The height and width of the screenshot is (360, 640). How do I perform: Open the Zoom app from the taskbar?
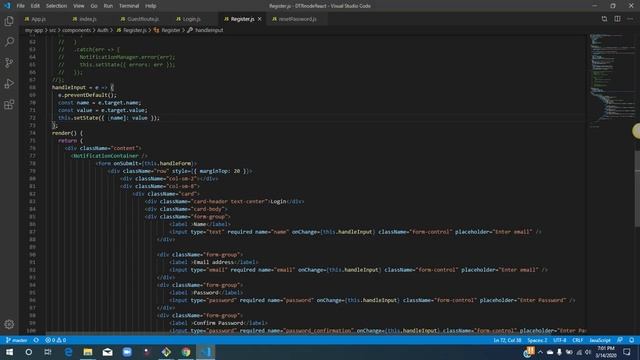click(127, 352)
